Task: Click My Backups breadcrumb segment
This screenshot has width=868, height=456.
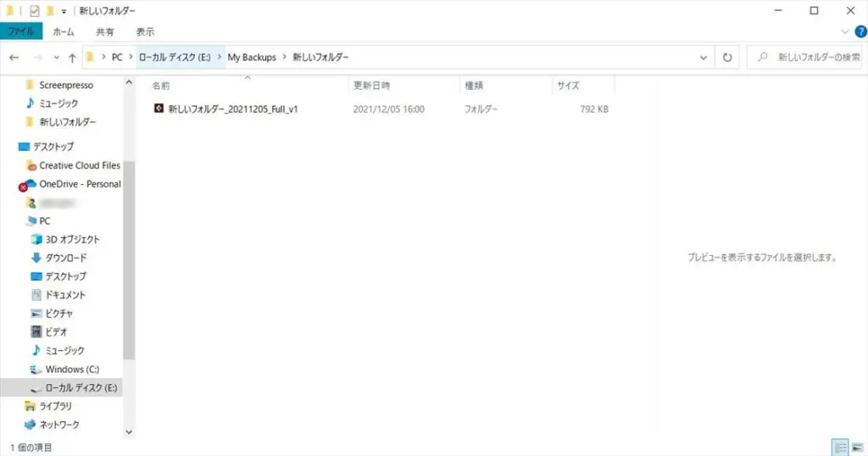Action: pyautogui.click(x=251, y=57)
